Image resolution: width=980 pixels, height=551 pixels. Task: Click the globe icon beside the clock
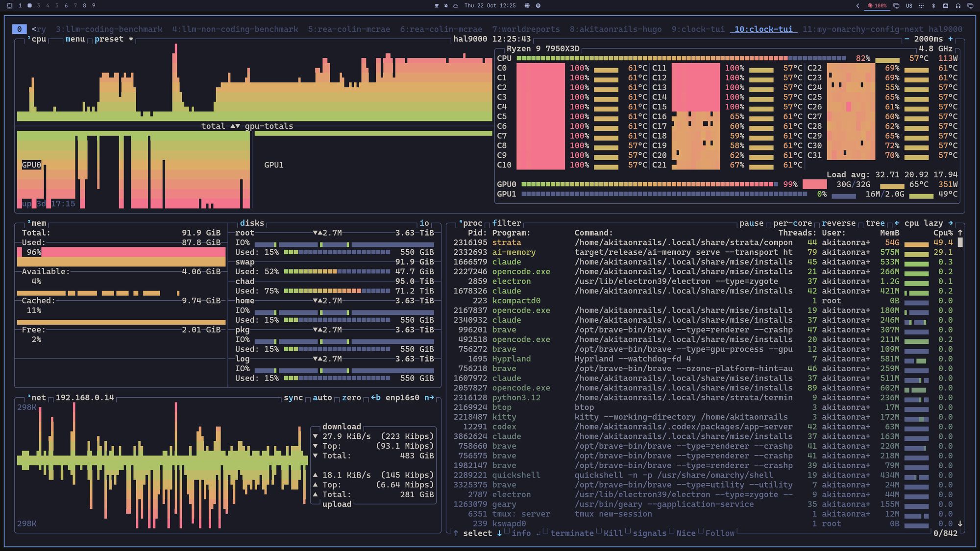click(x=527, y=5)
